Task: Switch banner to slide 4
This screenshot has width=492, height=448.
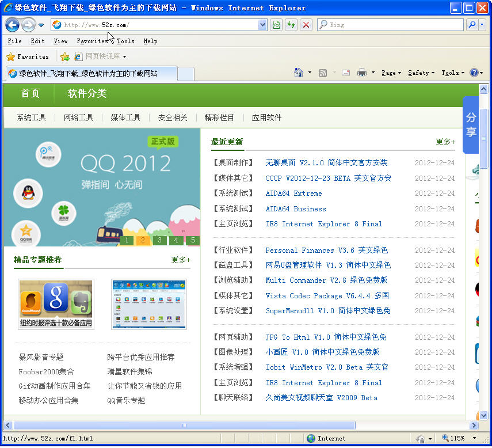Action: 176,241
